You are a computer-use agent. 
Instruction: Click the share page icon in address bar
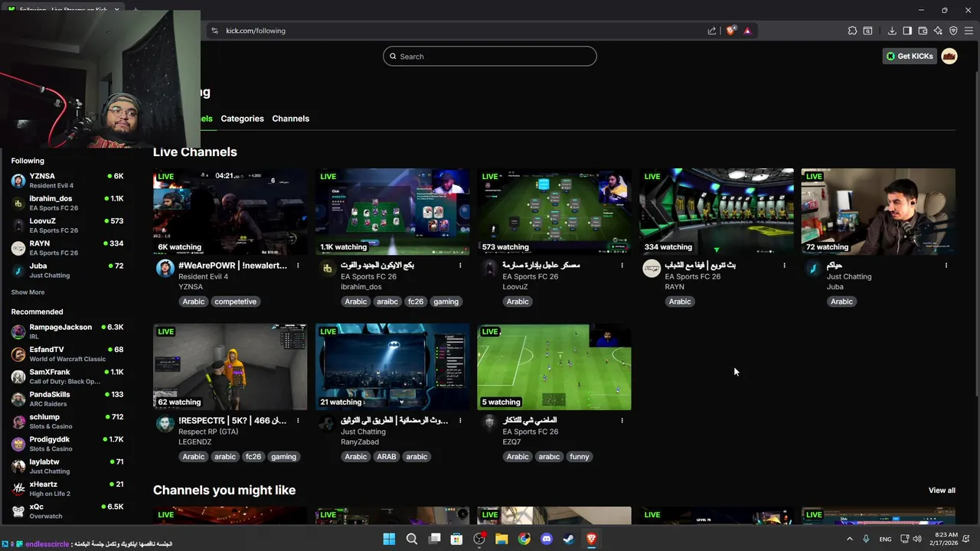[712, 31]
